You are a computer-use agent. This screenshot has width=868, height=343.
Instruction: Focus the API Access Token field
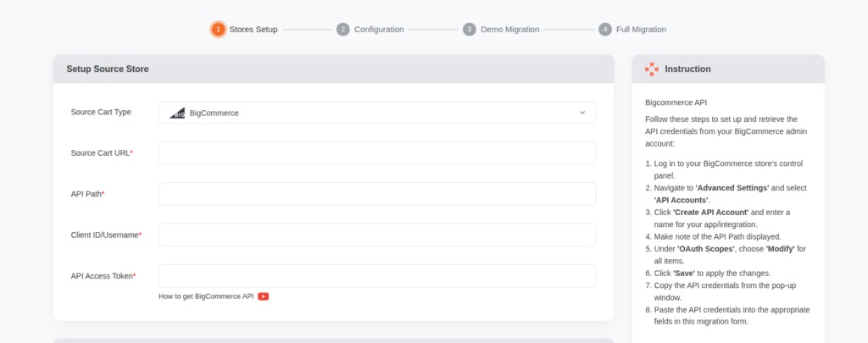point(377,276)
